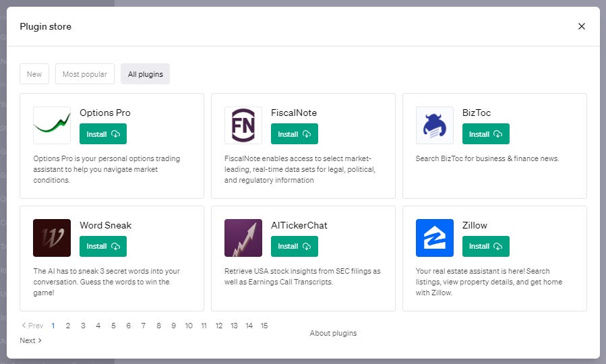Go to page 6
606x364 pixels.
128,326
